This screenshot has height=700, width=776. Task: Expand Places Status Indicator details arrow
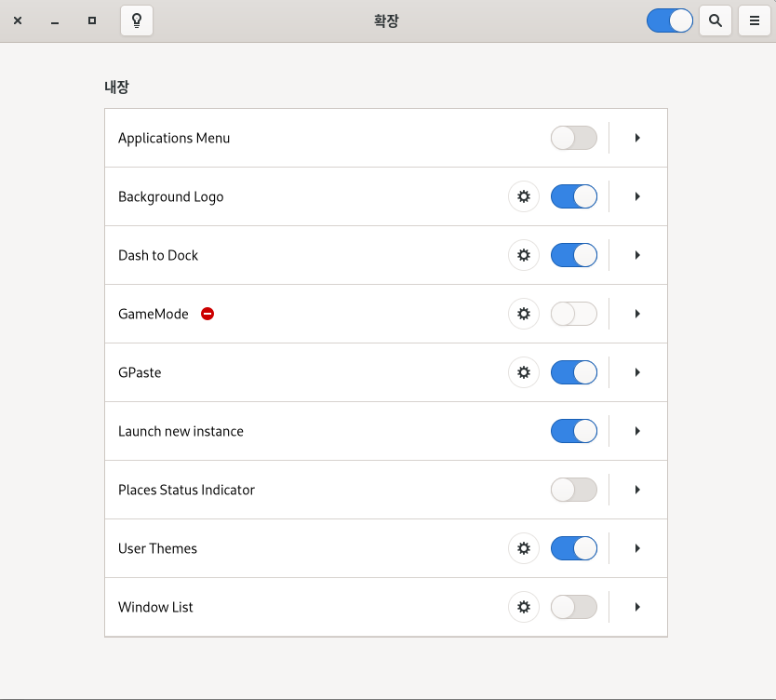pyautogui.click(x=637, y=490)
